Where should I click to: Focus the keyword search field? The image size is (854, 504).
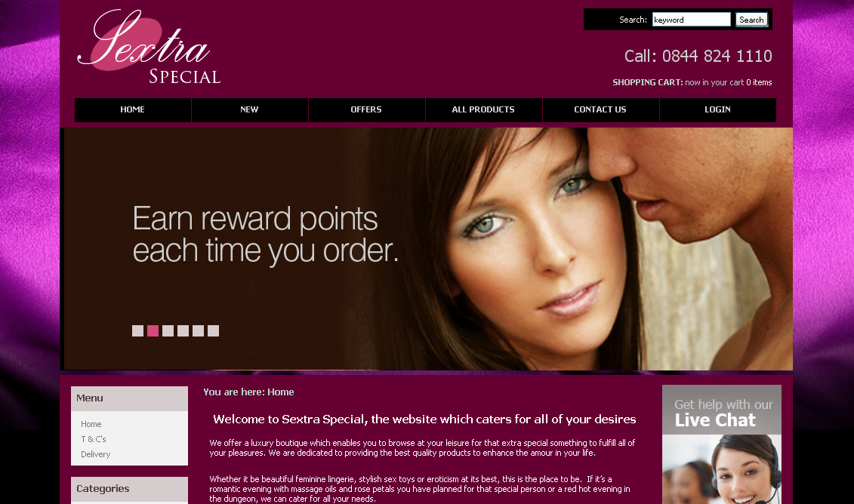[x=691, y=20]
